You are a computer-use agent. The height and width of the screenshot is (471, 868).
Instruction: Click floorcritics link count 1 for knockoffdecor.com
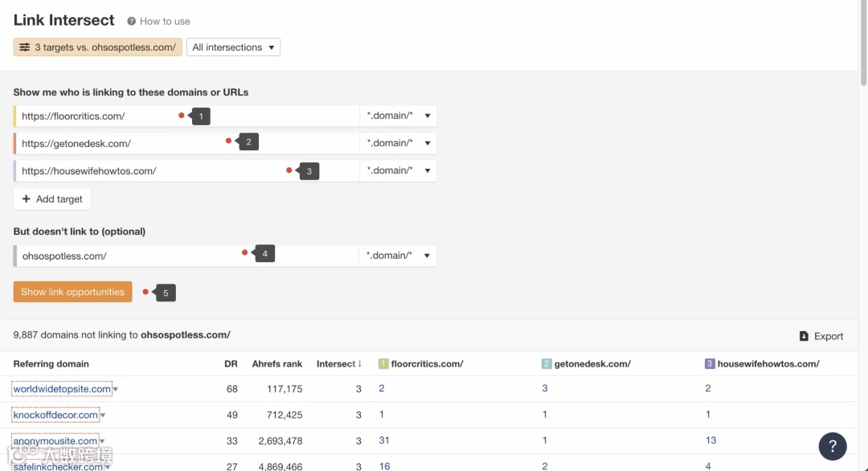(x=382, y=414)
